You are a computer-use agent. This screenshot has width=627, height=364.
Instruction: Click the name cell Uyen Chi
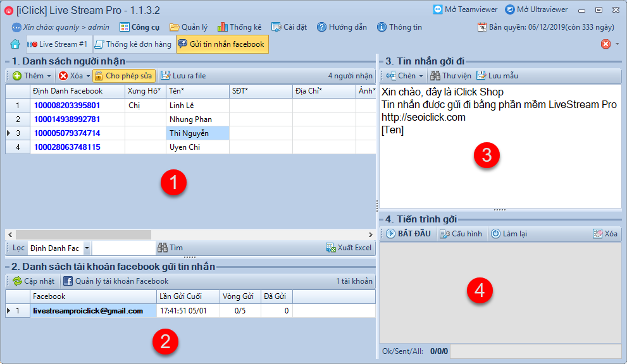coord(197,147)
